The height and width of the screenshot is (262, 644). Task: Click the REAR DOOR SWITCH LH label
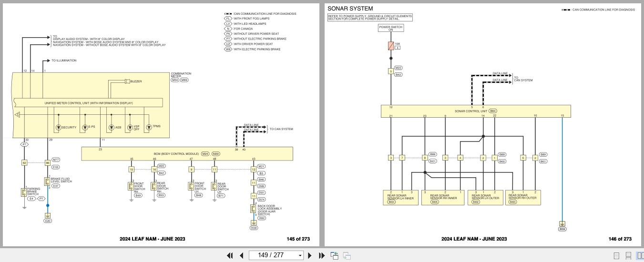click(x=223, y=187)
